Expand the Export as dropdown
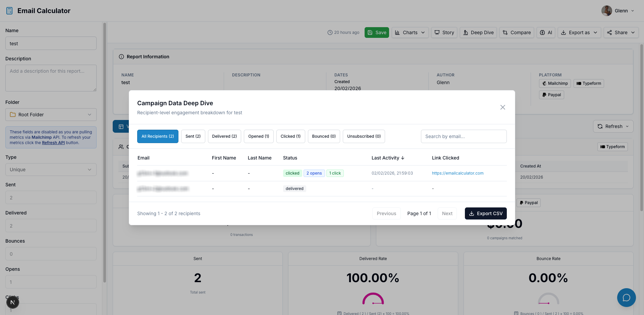The height and width of the screenshot is (315, 644). coord(579,33)
